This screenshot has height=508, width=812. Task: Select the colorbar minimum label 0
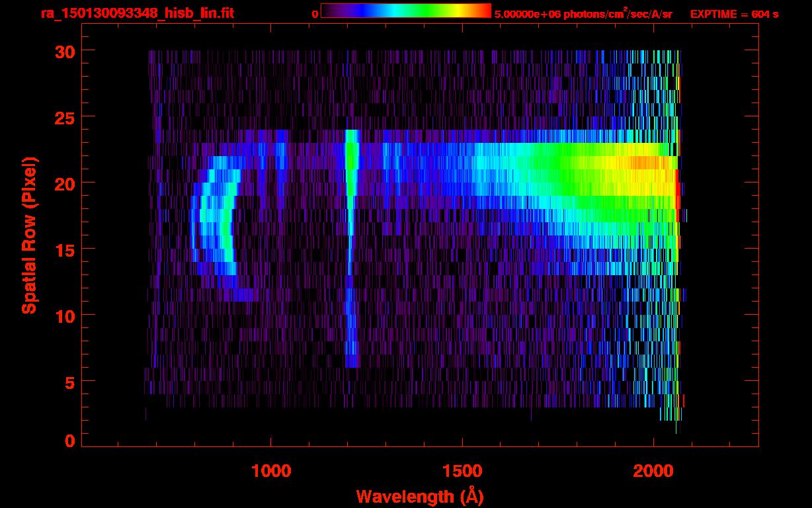[315, 14]
